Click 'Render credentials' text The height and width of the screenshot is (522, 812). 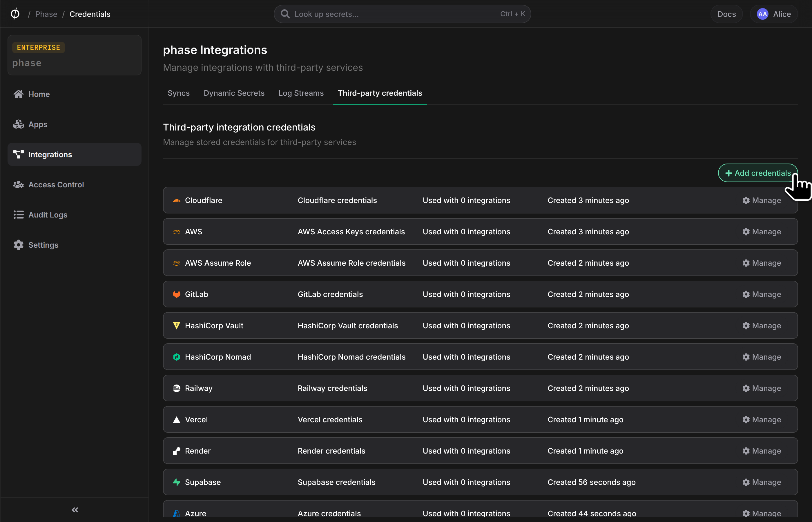331,451
